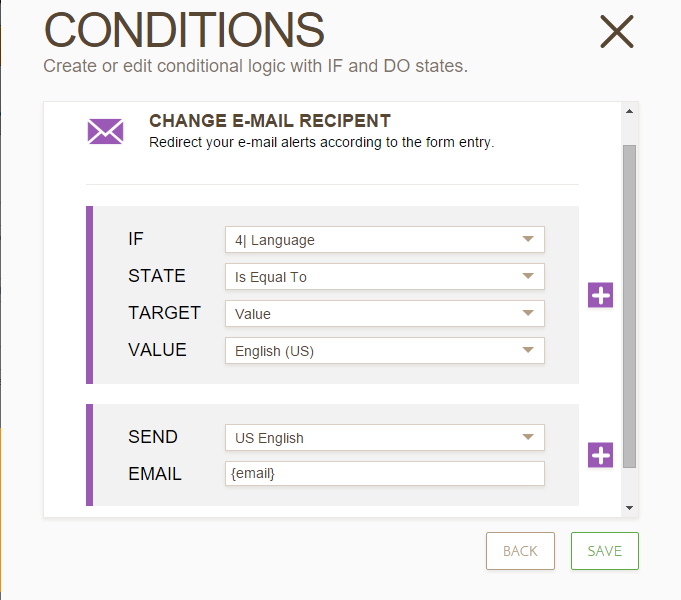
Task: Click the scrollbar up arrow
Action: click(x=629, y=112)
